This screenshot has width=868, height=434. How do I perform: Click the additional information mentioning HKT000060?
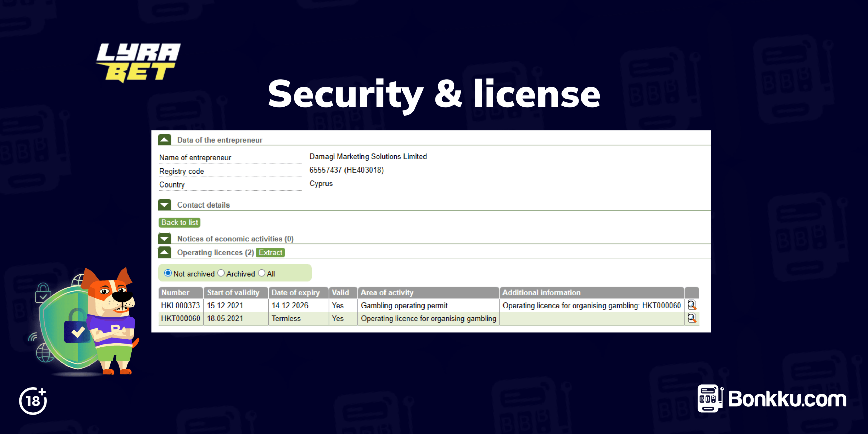pos(592,305)
